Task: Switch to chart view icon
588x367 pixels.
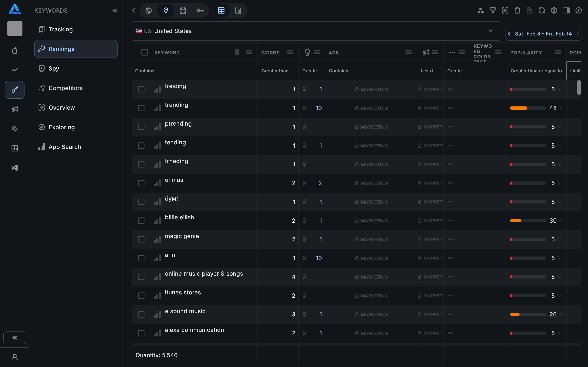Action: point(238,10)
